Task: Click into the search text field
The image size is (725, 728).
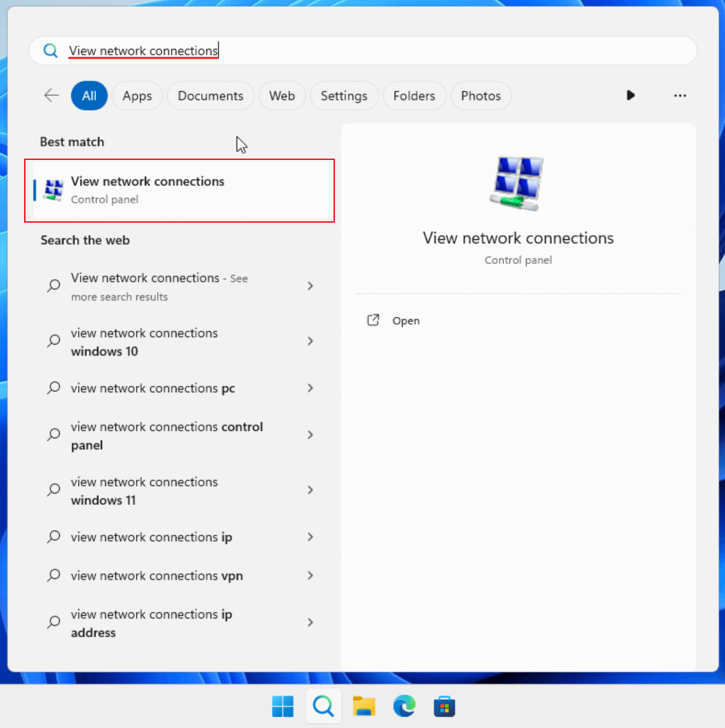Action: point(363,50)
